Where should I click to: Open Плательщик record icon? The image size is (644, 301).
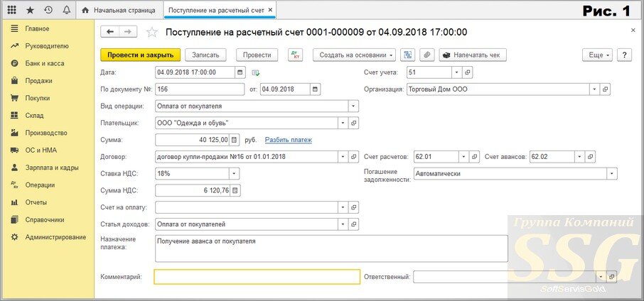coord(353,123)
